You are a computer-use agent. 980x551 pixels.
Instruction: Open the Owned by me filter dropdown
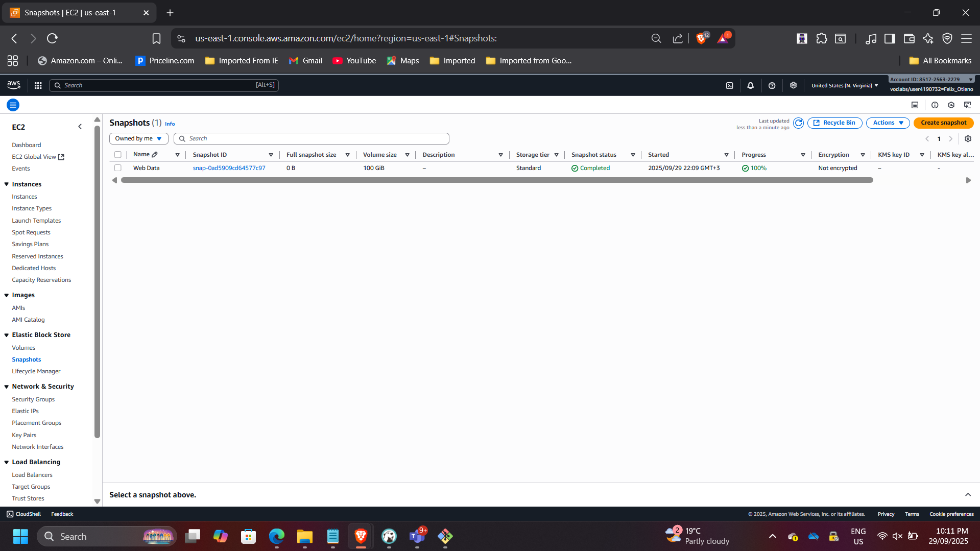point(138,139)
